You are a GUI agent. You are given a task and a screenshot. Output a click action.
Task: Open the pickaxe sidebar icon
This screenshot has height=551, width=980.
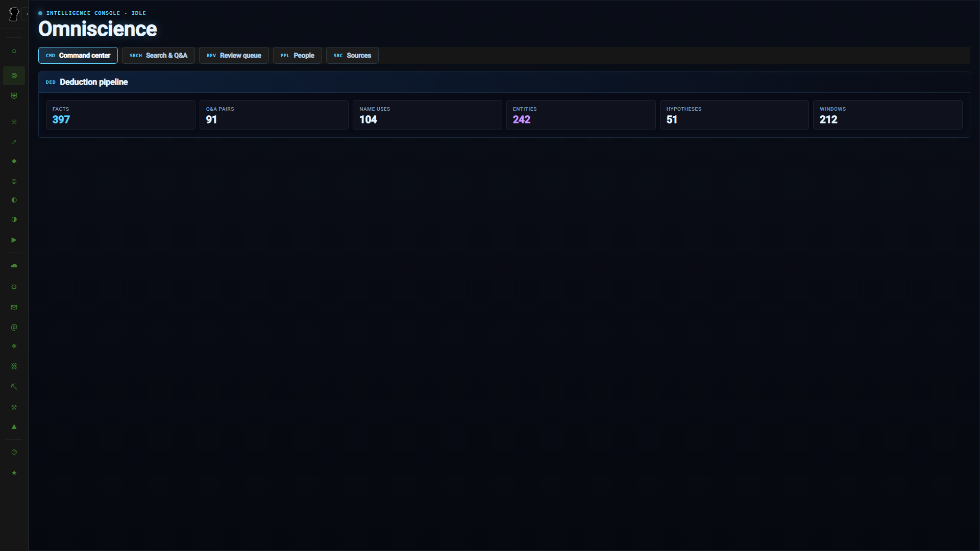[14, 387]
